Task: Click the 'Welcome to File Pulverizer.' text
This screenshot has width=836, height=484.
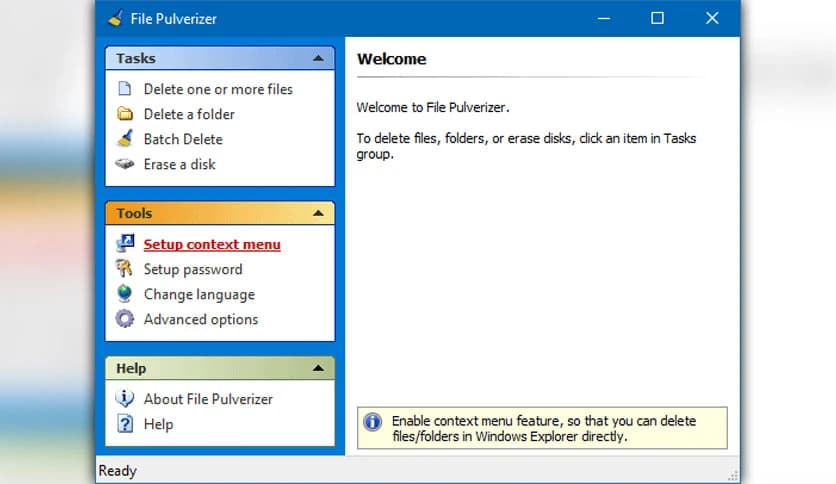Action: click(x=433, y=107)
